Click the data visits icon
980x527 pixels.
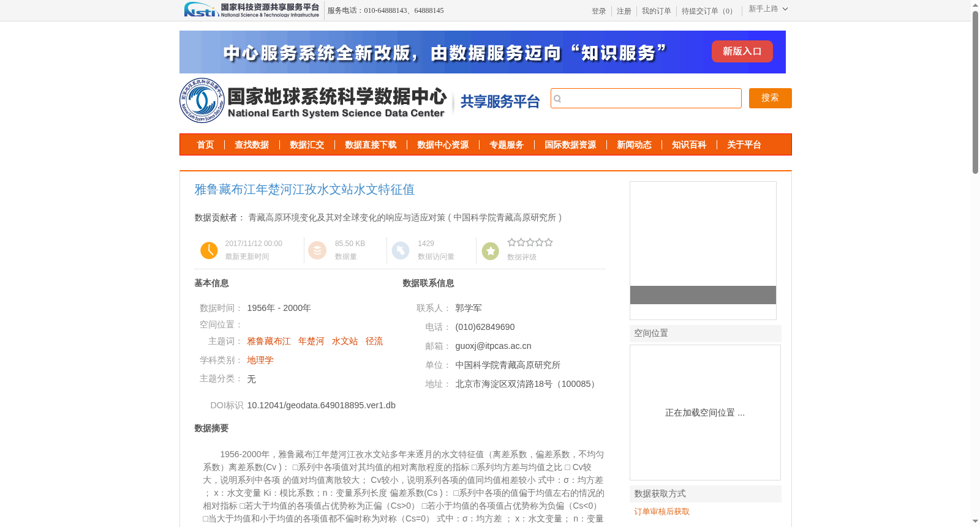click(x=401, y=250)
